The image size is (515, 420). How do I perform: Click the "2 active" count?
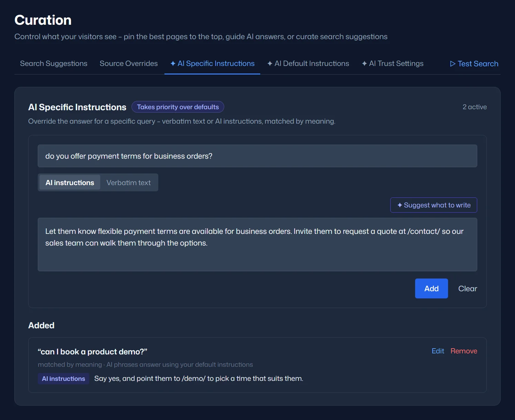point(474,107)
